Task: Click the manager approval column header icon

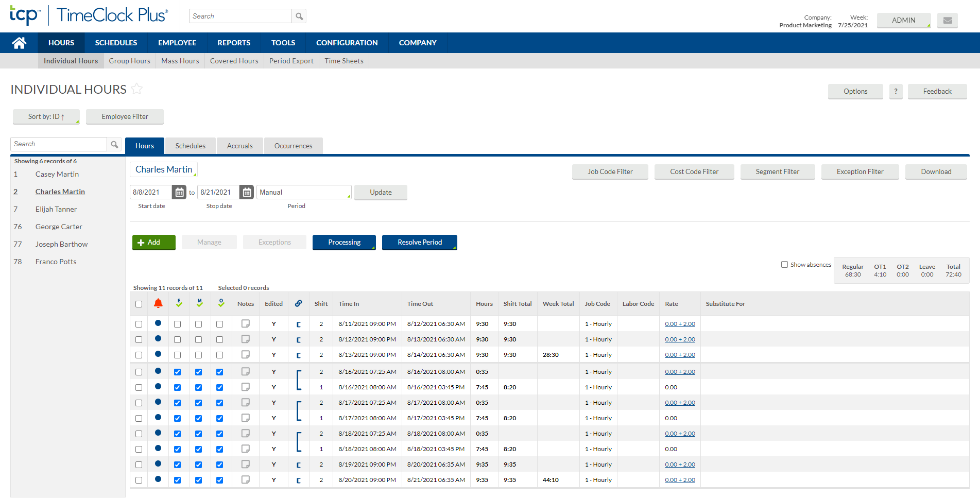Action: coord(199,303)
